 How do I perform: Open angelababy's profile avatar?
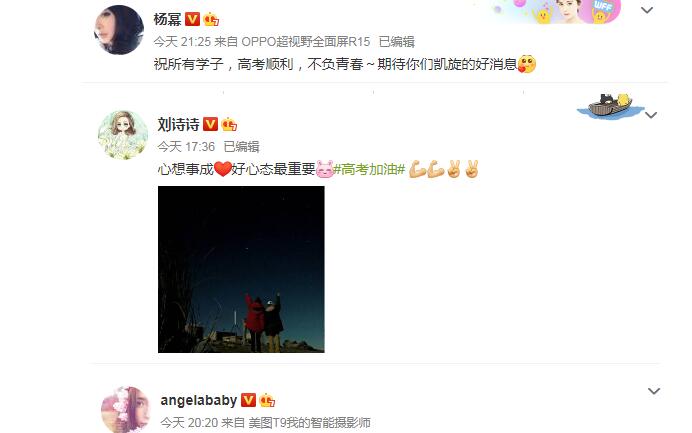(126, 410)
